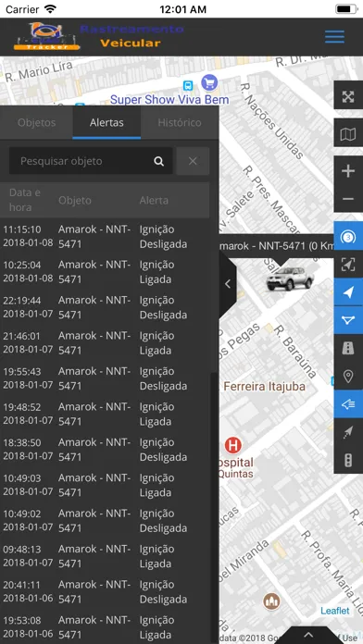Select the alert at 21:46:01 2018-01-07
Screen dimensions: 363x644
[x=105, y=343]
